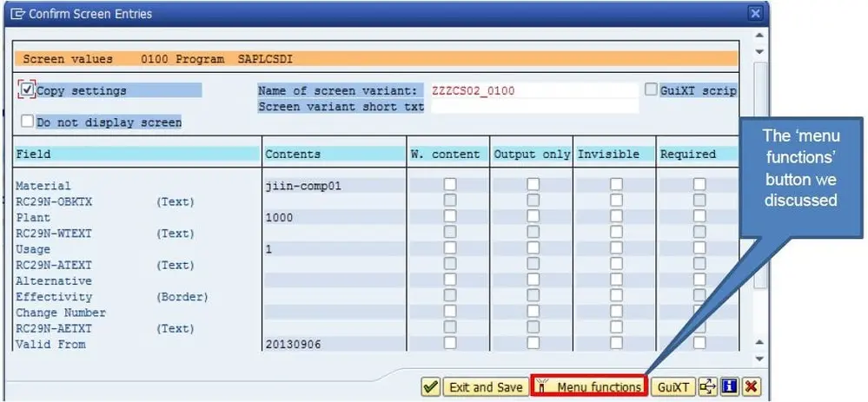
Task: Click the Screen variant short txt field
Action: pos(533,107)
